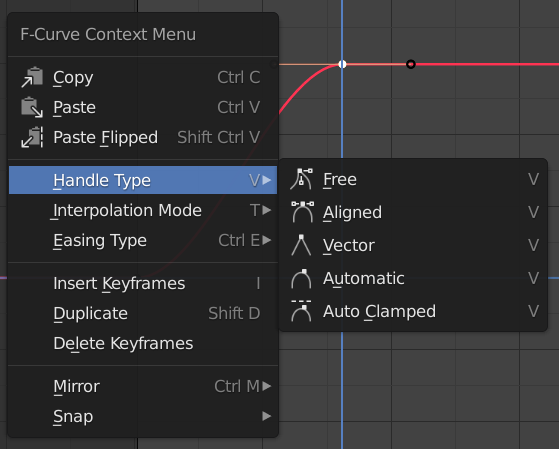559x449 pixels.
Task: Expand the Interpolation Mode submenu
Action: pos(143,210)
